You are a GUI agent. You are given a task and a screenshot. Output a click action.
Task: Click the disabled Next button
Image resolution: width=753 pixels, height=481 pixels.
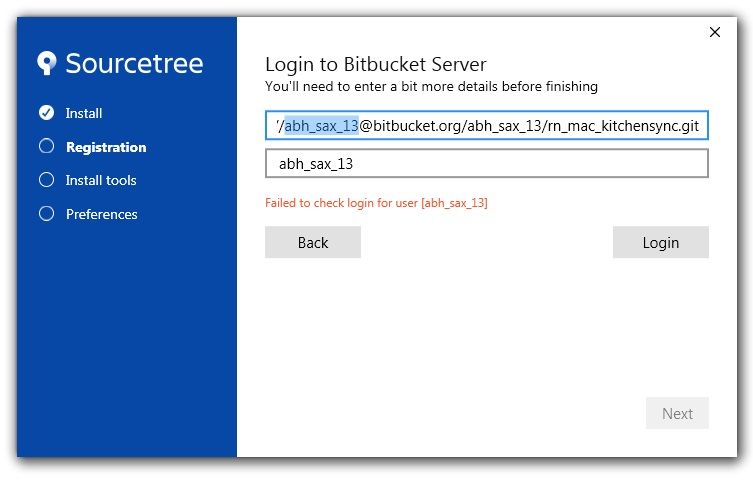677,413
